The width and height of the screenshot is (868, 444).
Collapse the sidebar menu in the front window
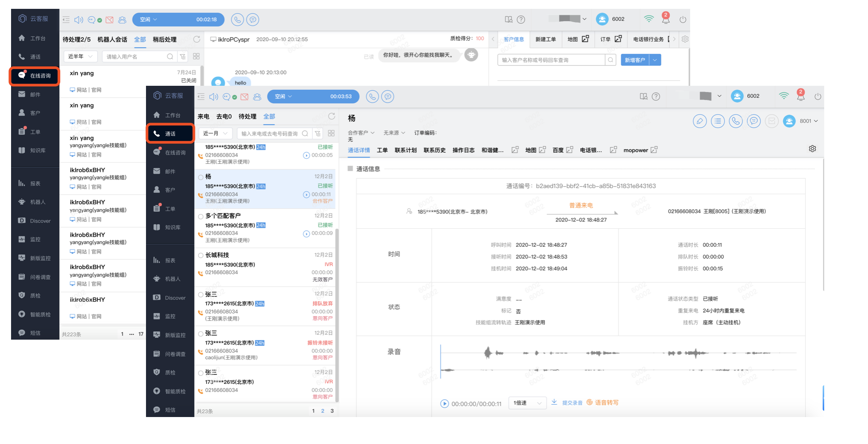click(201, 96)
